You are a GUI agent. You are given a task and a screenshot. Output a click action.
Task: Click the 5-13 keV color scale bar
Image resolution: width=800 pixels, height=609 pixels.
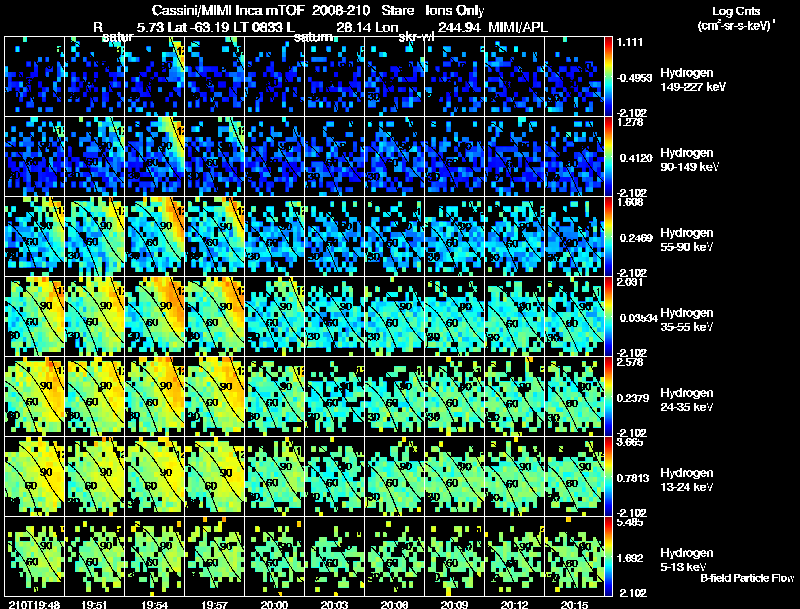pos(608,556)
